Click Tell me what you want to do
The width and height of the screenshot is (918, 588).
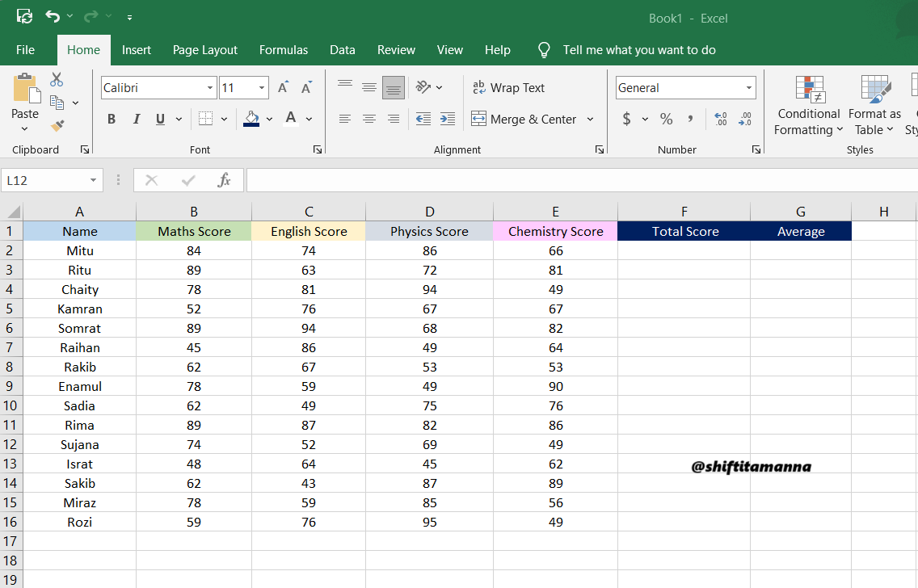(x=639, y=50)
